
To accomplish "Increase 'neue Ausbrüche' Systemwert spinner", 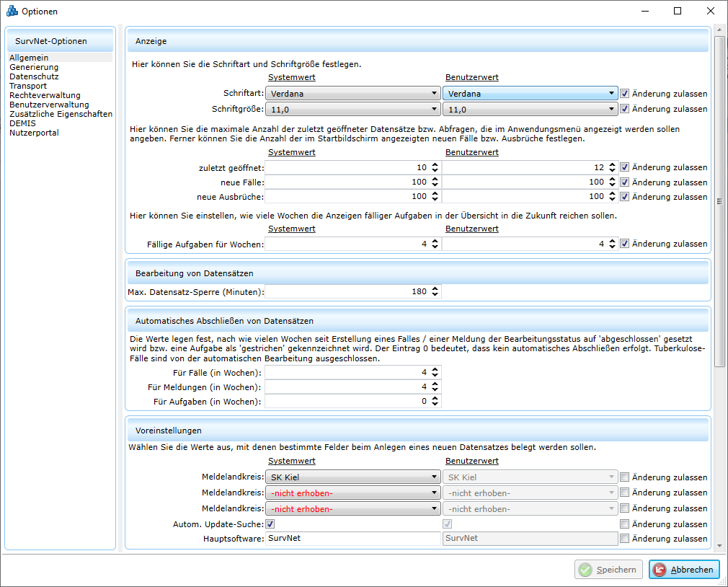I will pos(435,193).
